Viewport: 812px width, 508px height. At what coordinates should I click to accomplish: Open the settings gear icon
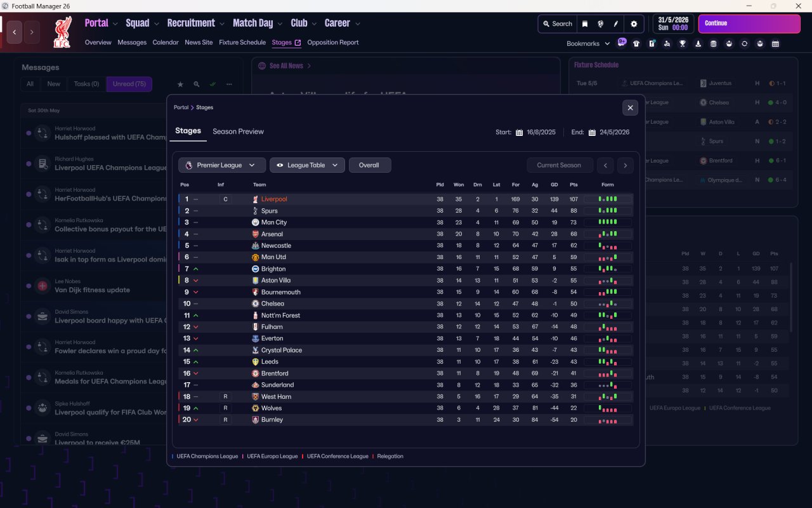[x=634, y=23]
